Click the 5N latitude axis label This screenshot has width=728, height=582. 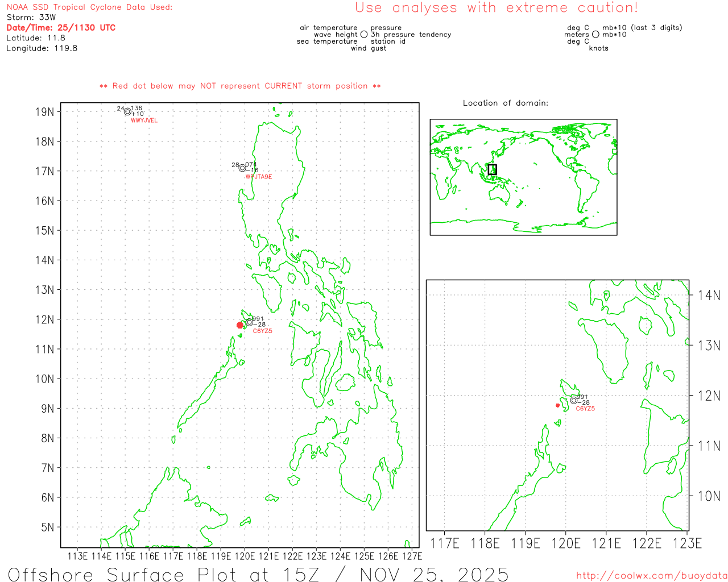click(48, 527)
